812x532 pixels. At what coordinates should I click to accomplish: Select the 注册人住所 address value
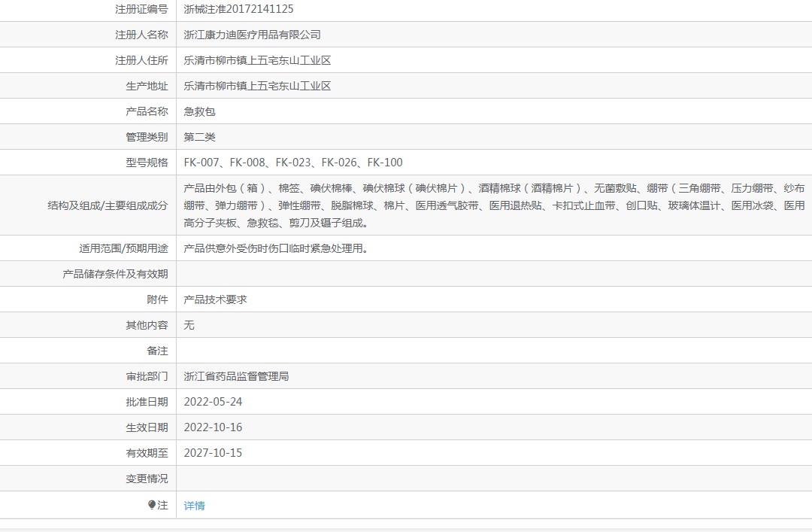pyautogui.click(x=257, y=60)
